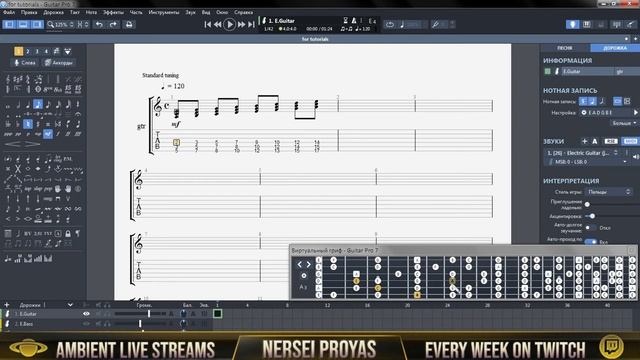The image size is (640, 360).
Task: Open the Справка menu
Action: (244, 12)
